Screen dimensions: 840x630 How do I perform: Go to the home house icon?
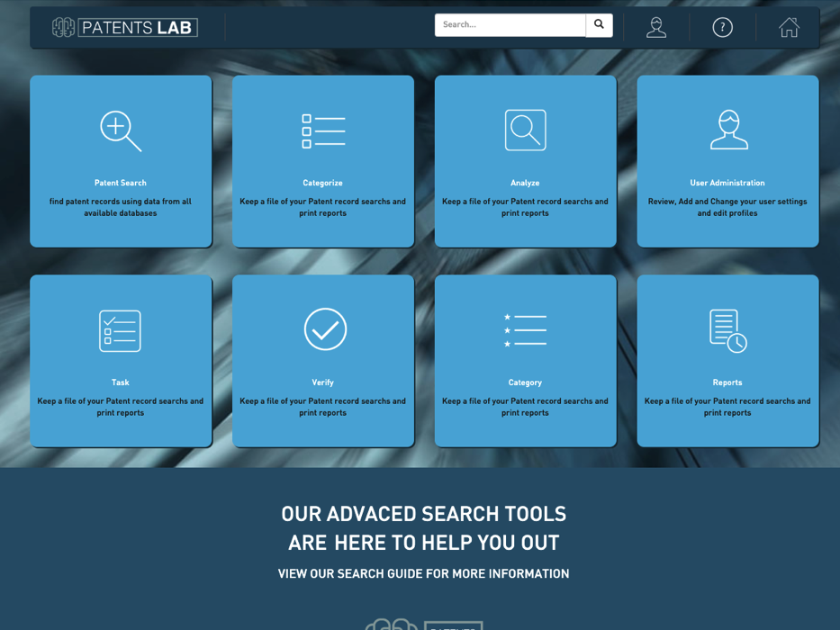(x=789, y=27)
